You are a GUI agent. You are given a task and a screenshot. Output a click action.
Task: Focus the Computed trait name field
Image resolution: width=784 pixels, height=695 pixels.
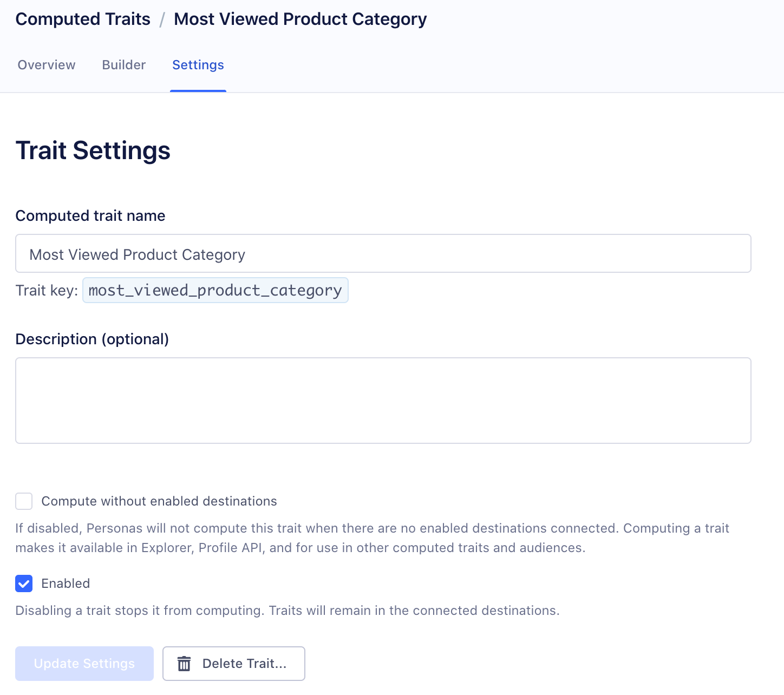pos(383,254)
